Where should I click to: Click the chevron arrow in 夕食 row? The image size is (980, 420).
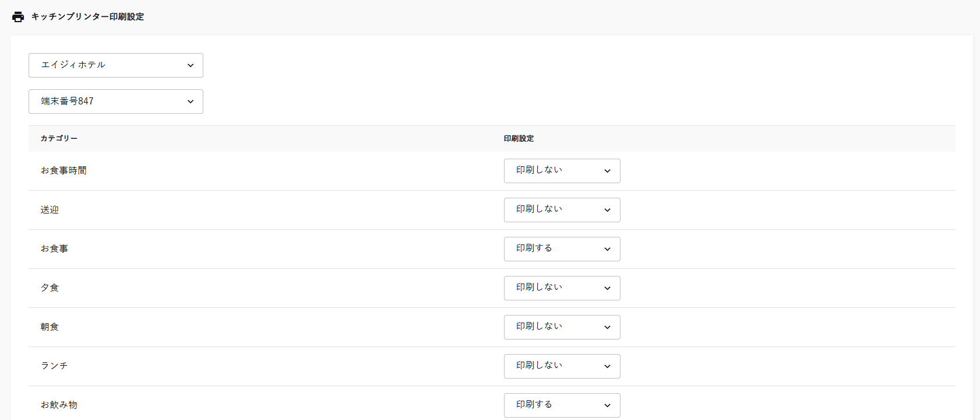point(607,288)
